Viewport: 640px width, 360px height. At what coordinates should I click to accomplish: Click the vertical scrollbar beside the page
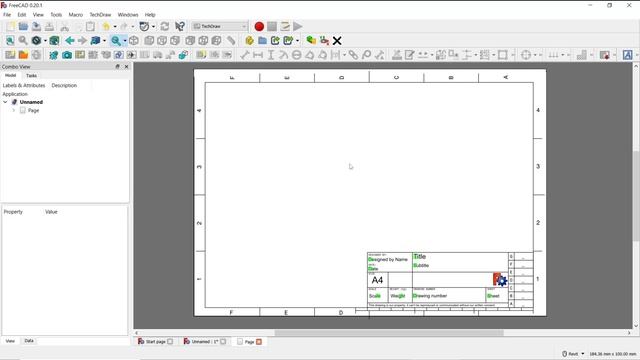click(x=636, y=196)
